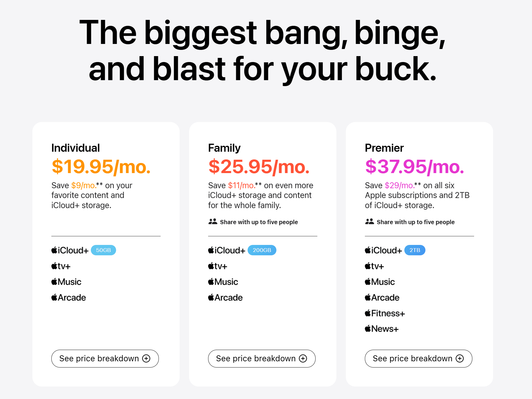Click the sharing people icon in Premier plan
This screenshot has height=399, width=532.
click(370, 221)
